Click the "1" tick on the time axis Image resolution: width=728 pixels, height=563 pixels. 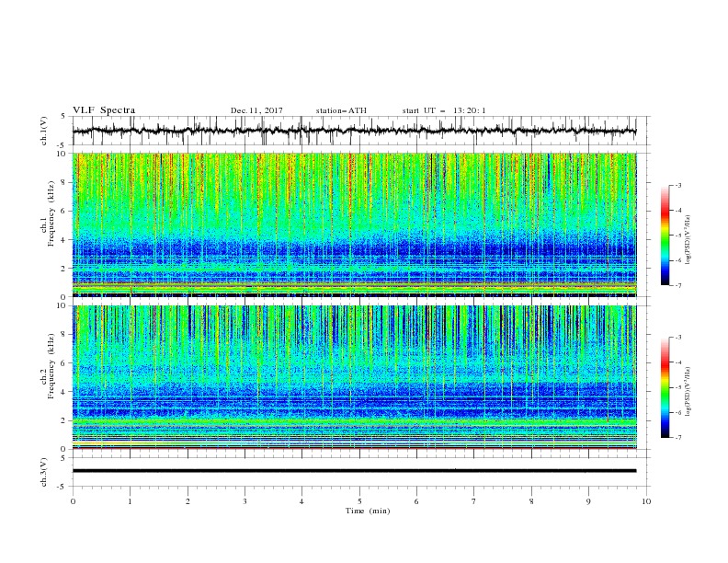point(130,501)
